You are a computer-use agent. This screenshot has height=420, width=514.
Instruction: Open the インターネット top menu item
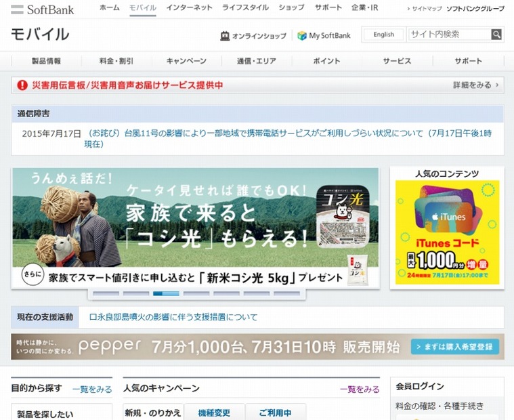(x=189, y=7)
